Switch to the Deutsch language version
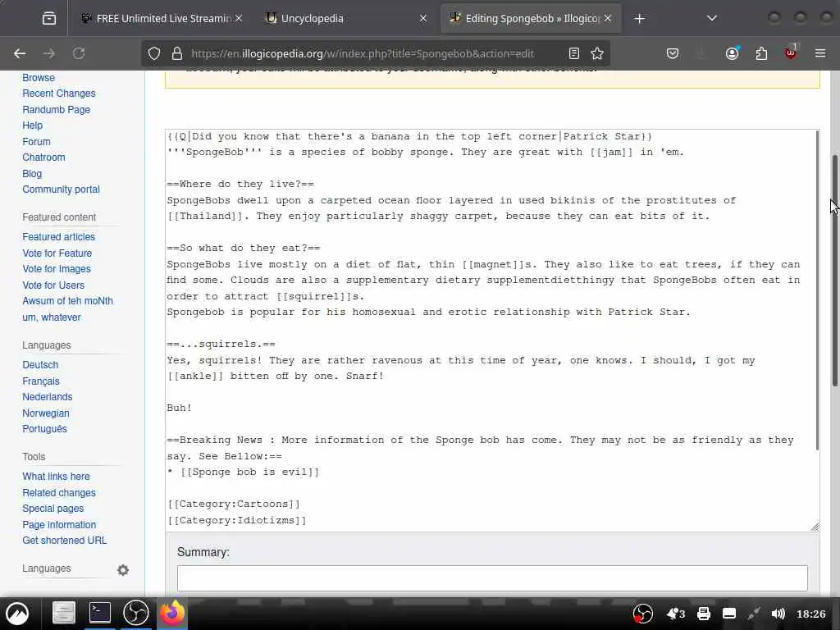 [40, 365]
